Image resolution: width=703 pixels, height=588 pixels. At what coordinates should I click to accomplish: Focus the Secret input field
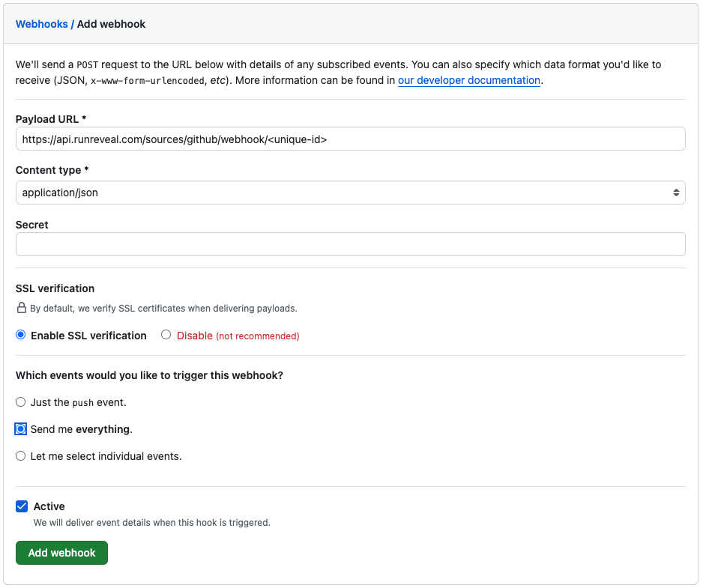[350, 244]
